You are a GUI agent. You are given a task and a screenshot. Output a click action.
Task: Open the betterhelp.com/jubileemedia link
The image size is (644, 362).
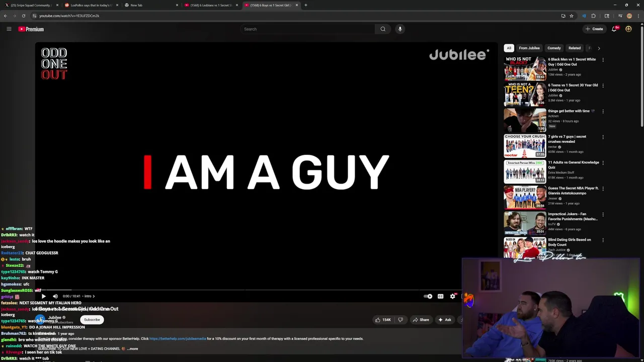(x=178, y=338)
